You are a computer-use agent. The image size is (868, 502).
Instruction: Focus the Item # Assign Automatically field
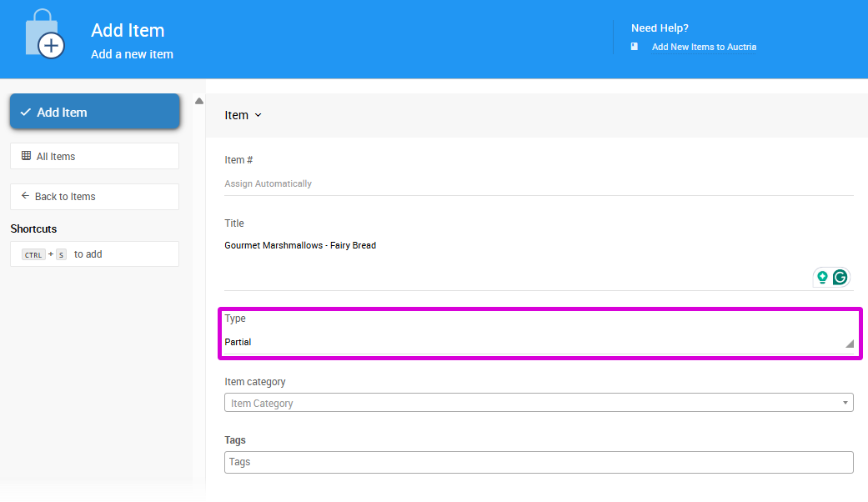(x=534, y=183)
